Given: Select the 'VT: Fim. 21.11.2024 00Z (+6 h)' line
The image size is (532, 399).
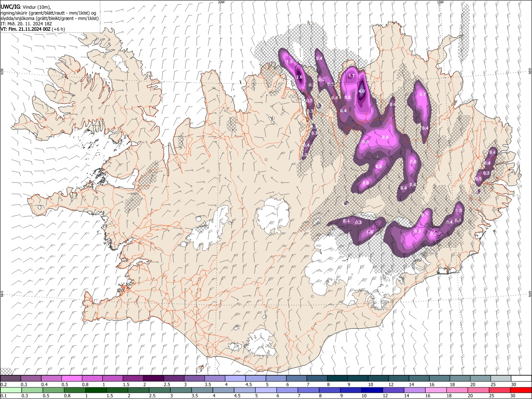Looking at the screenshot, I should (33, 29).
